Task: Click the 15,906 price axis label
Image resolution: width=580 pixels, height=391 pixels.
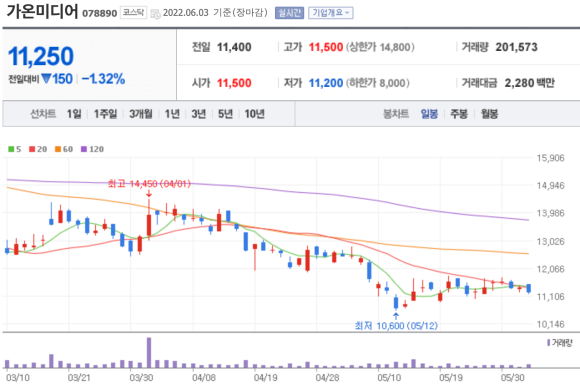Action: (x=550, y=158)
